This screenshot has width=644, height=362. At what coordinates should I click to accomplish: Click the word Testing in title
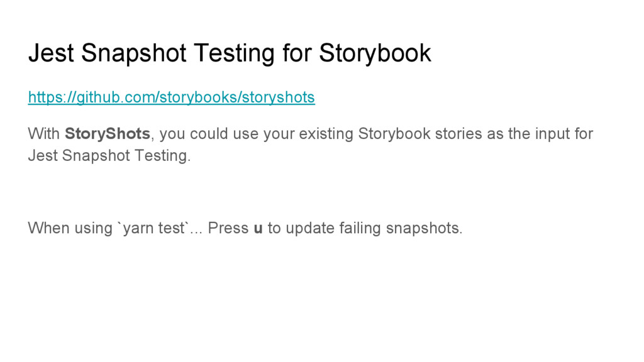pyautogui.click(x=234, y=53)
